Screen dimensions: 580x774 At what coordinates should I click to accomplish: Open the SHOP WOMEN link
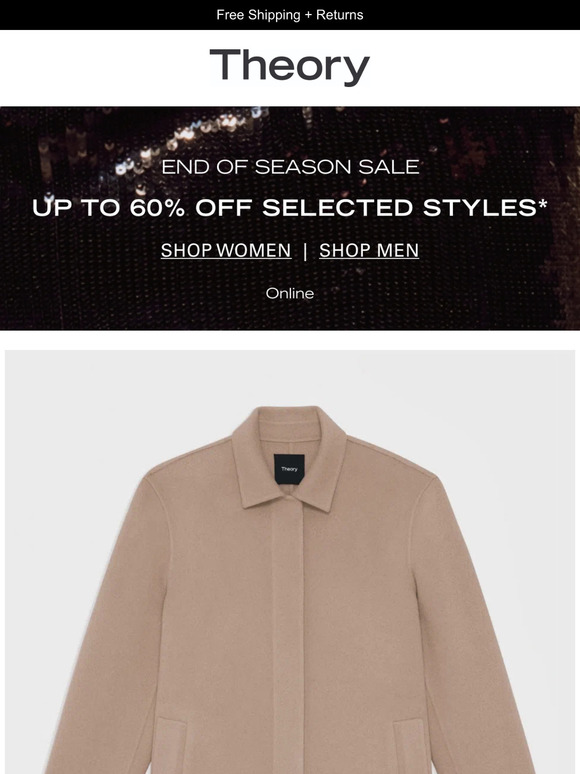226,251
